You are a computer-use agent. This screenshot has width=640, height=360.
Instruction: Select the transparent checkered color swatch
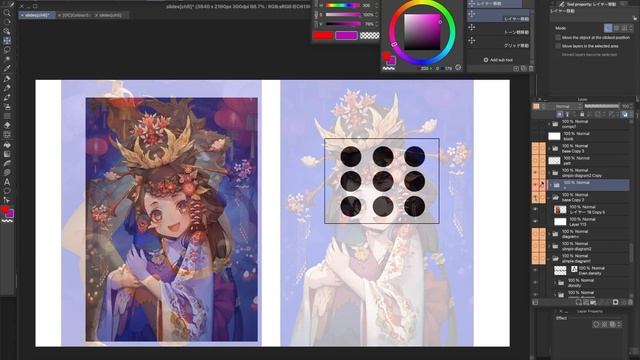370,36
